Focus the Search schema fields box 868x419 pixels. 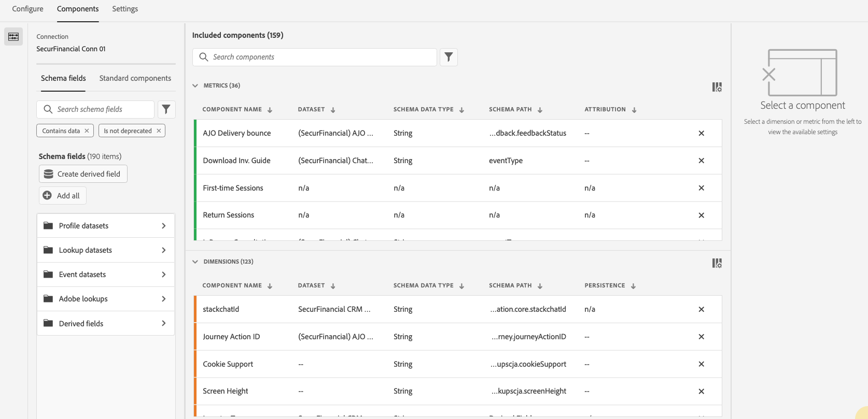(x=95, y=109)
